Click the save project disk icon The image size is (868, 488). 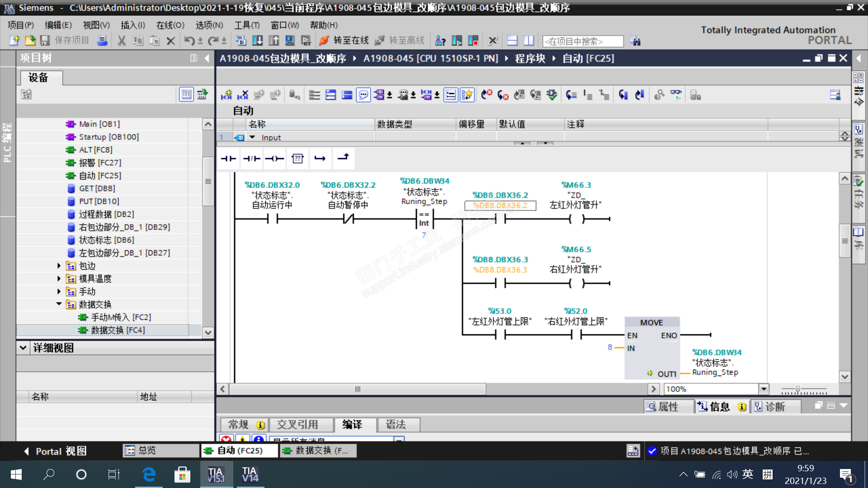click(x=45, y=41)
